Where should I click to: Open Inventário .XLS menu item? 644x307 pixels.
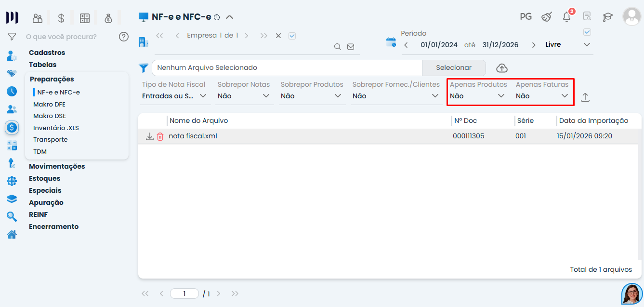click(x=56, y=128)
